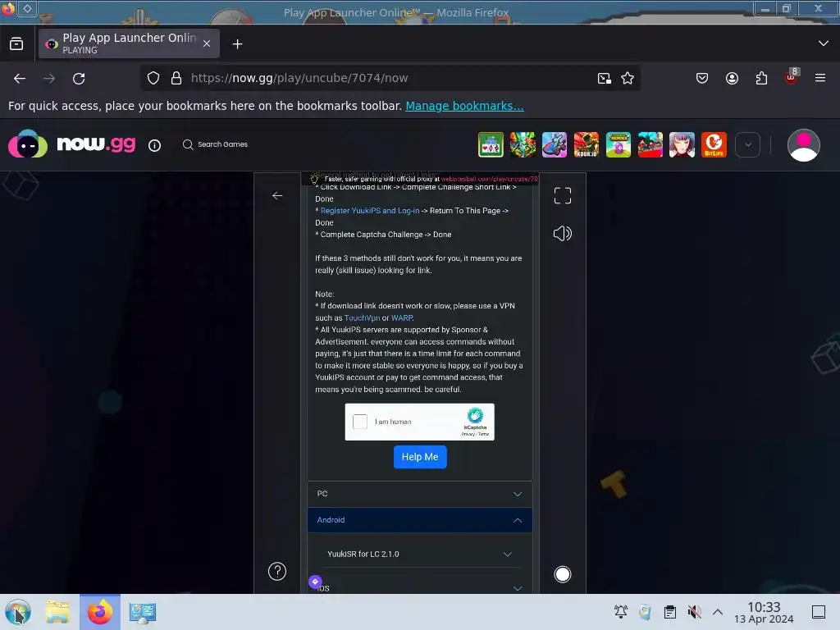The height and width of the screenshot is (630, 840).
Task: Open the help question mark icon
Action: [277, 571]
